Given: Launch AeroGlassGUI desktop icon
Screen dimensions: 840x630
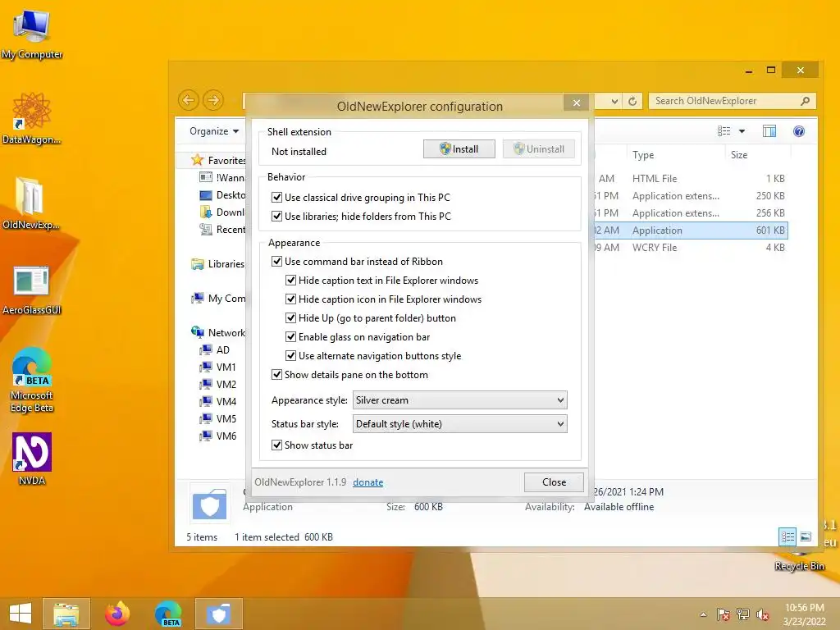Looking at the screenshot, I should coord(32,290).
